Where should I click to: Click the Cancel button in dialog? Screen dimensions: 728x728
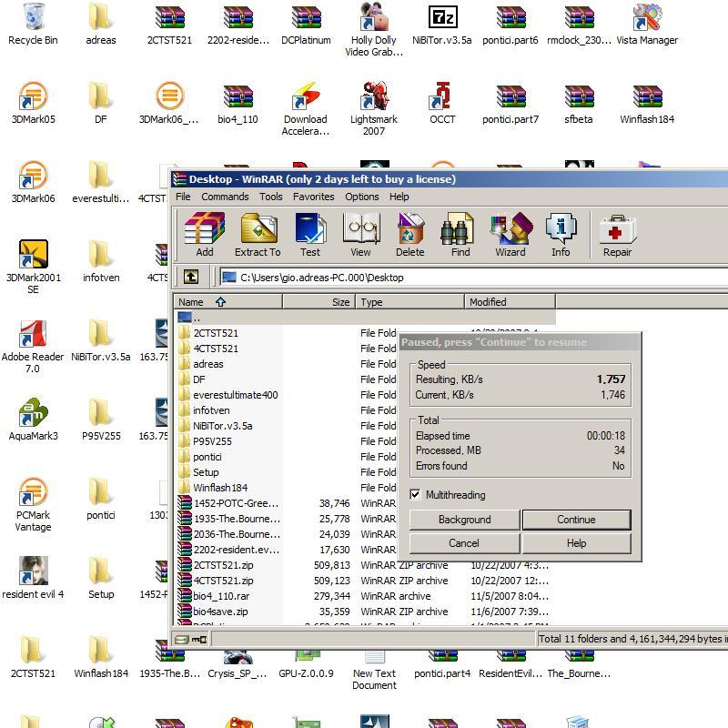coord(464,543)
